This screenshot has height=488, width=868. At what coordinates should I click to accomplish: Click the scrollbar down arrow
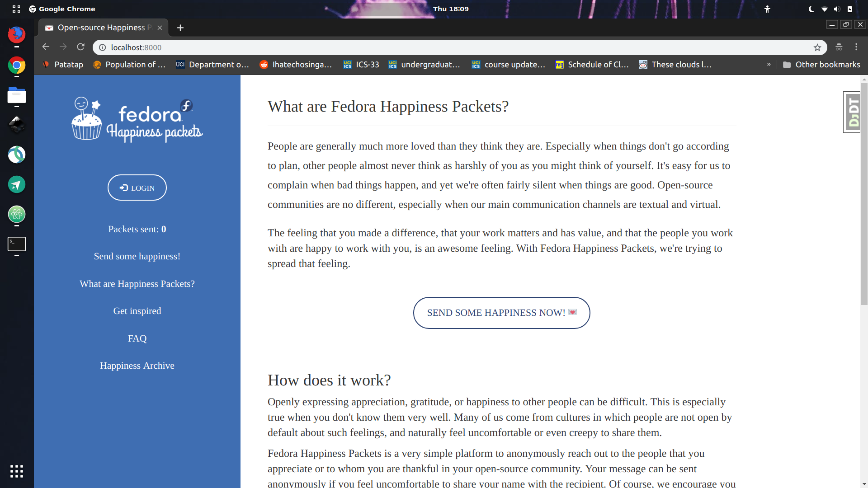(864, 484)
